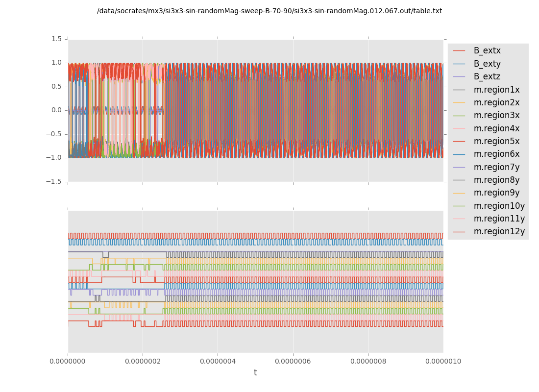Click the m.region12y legend entry
The image size is (539, 392).
click(x=499, y=231)
